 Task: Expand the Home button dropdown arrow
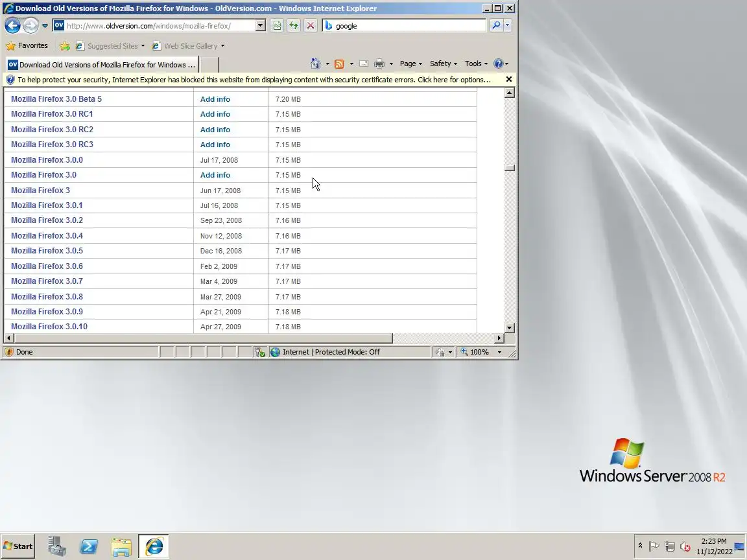(327, 64)
